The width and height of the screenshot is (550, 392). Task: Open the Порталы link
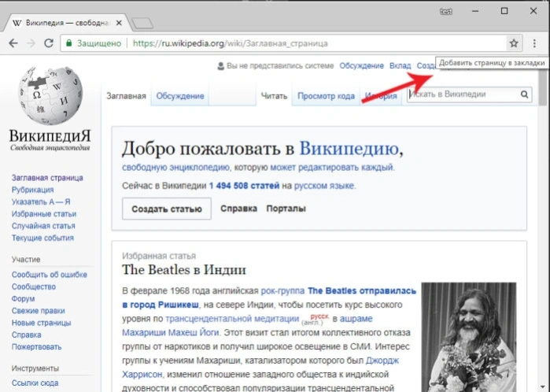coord(286,209)
